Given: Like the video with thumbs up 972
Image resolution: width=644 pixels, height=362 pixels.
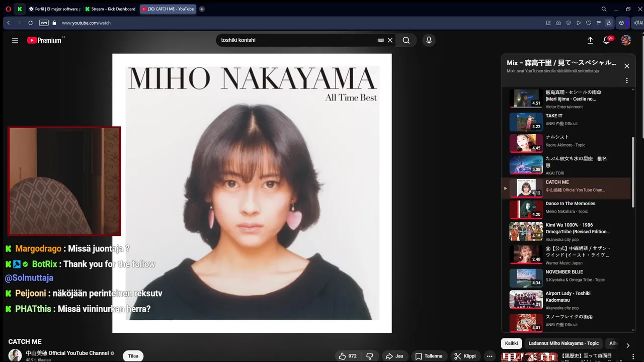Looking at the screenshot, I should click(348, 356).
